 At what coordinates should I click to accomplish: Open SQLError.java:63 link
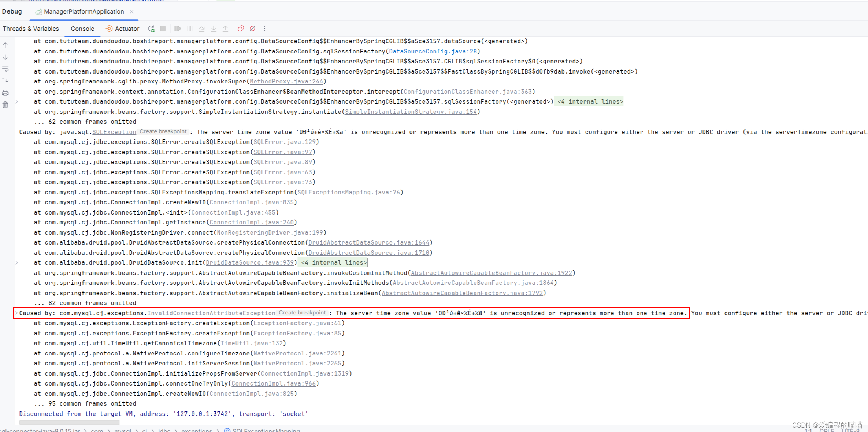point(282,172)
